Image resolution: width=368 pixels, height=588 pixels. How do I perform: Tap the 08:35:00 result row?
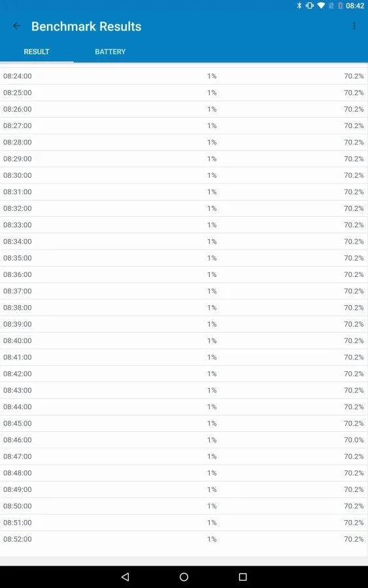(184, 258)
